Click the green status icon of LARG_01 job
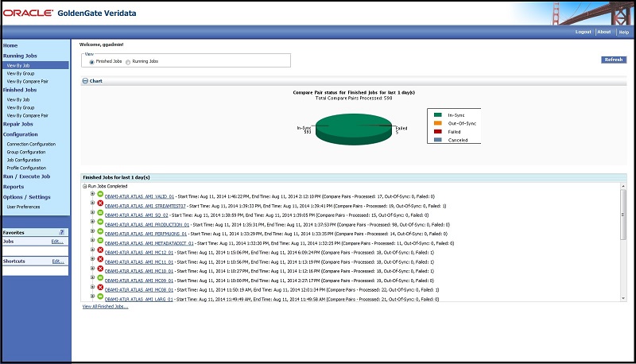 [x=100, y=296]
